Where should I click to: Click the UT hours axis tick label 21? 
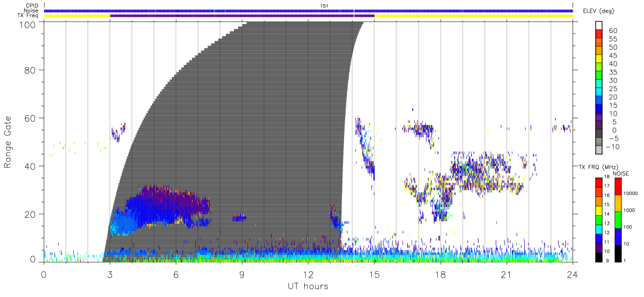coord(507,275)
